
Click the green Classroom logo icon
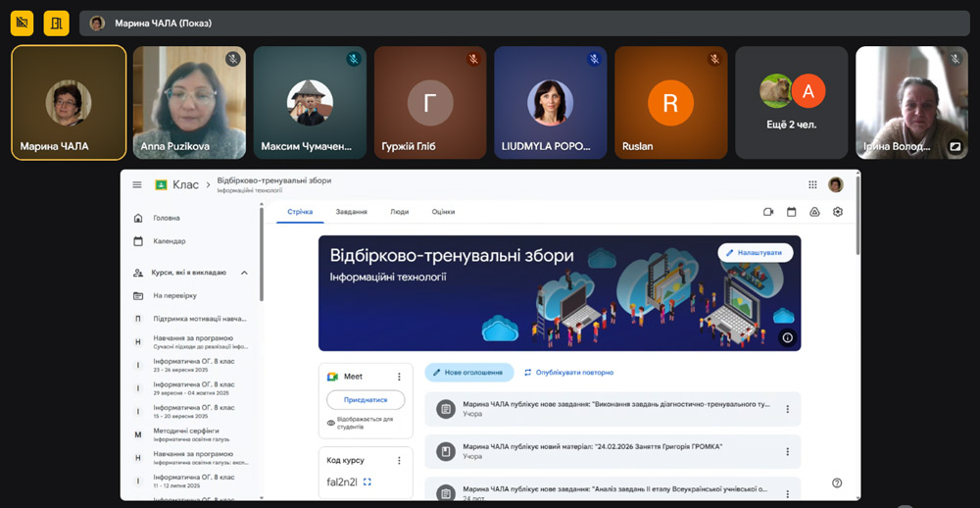(x=161, y=184)
